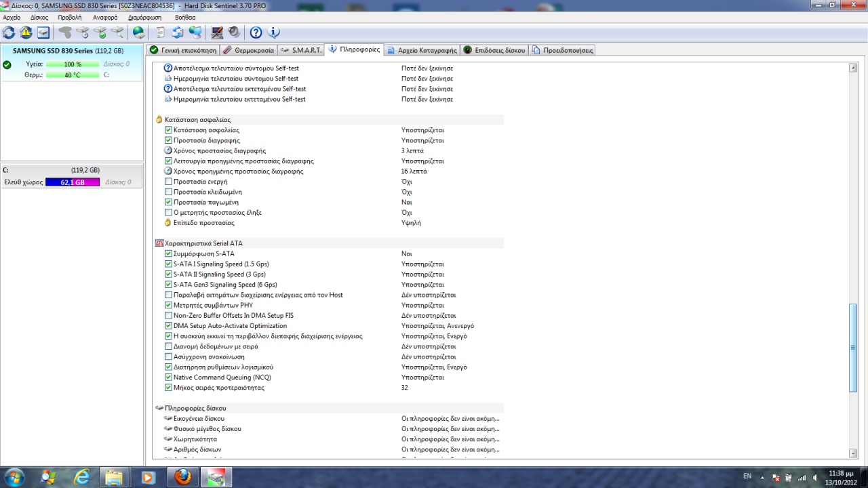Switch to the S.M.A.R.T. tab

[301, 50]
